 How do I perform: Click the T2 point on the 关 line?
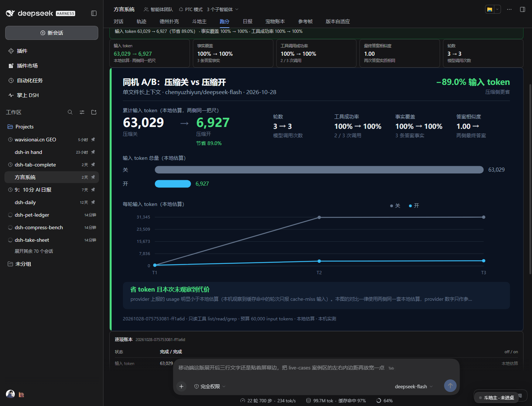(x=319, y=217)
